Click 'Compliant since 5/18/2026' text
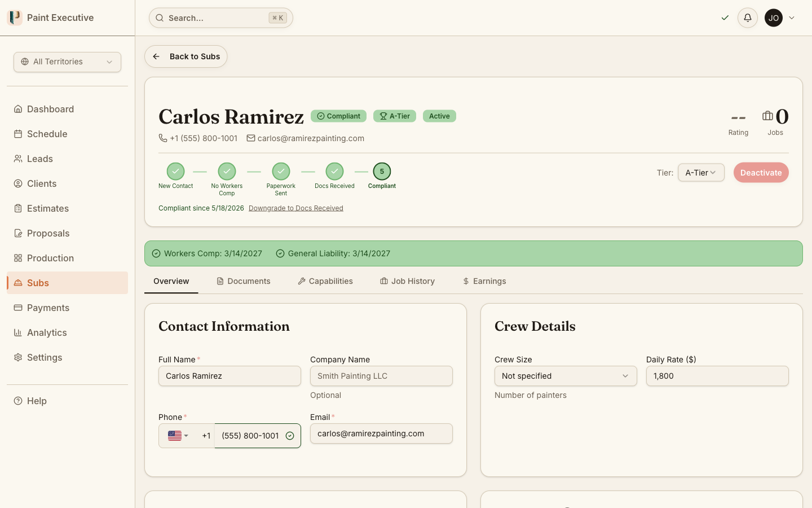The image size is (812, 508). pyautogui.click(x=201, y=208)
